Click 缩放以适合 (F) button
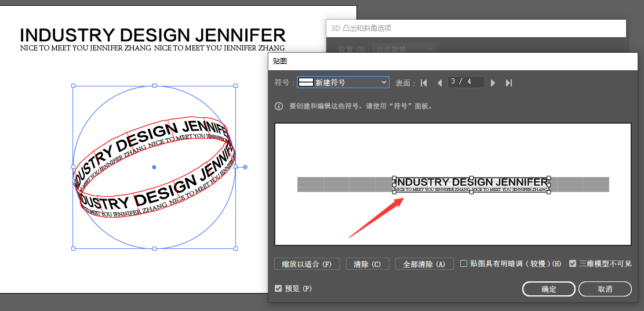The width and height of the screenshot is (644, 311). tap(307, 264)
